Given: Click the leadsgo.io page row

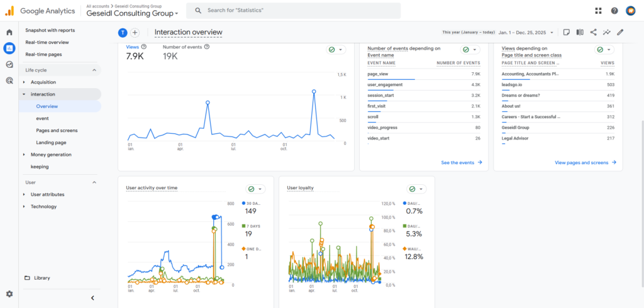Looking at the screenshot, I should [x=558, y=85].
